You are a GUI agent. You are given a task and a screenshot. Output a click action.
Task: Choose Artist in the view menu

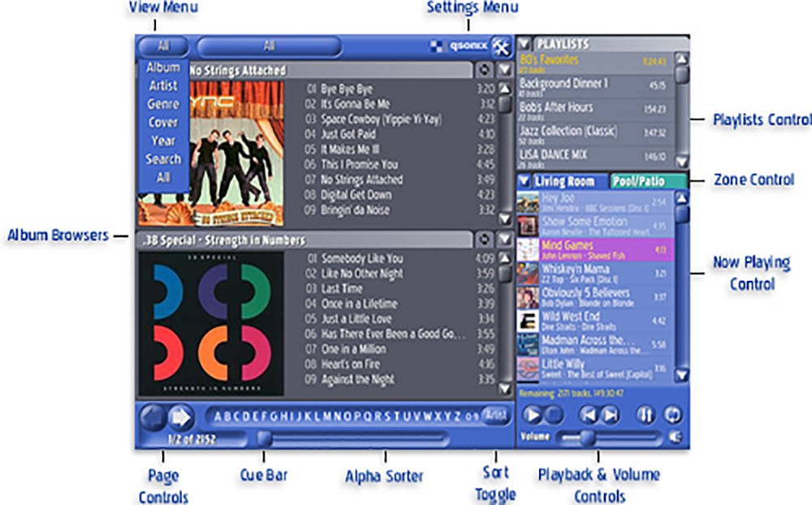(x=163, y=85)
